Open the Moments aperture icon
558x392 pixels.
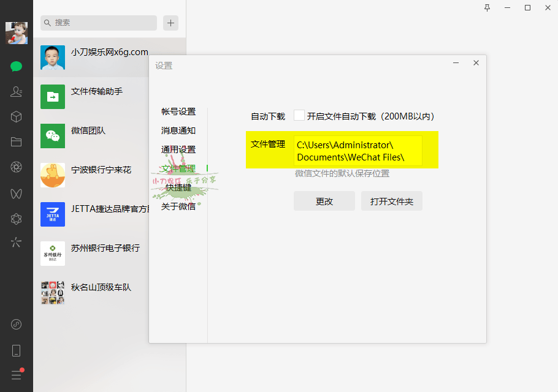pyautogui.click(x=16, y=165)
